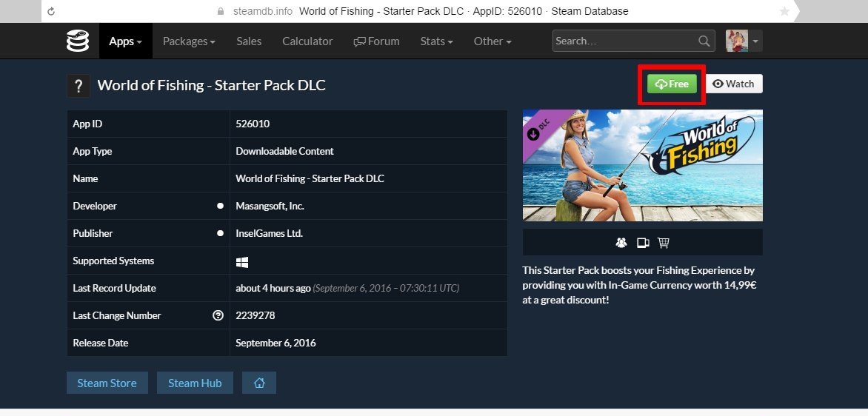Open the Forum link
Screen dimensions: 868x416
coord(376,41)
